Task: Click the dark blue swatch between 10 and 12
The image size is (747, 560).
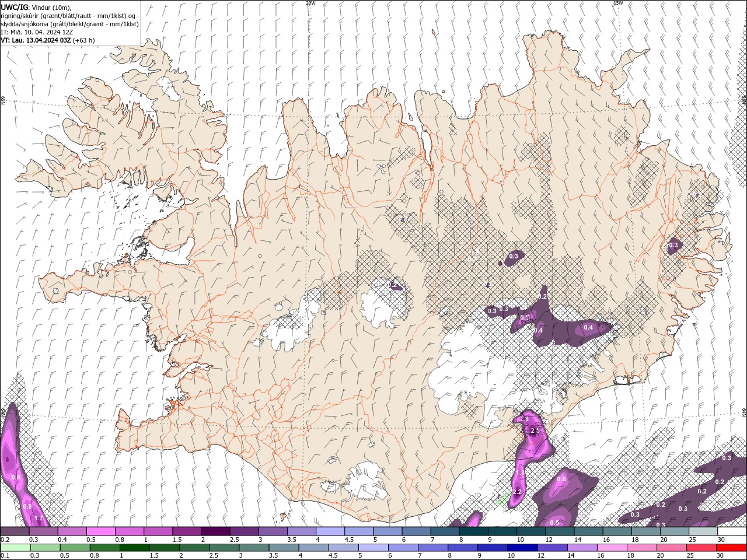Action: 522,548
